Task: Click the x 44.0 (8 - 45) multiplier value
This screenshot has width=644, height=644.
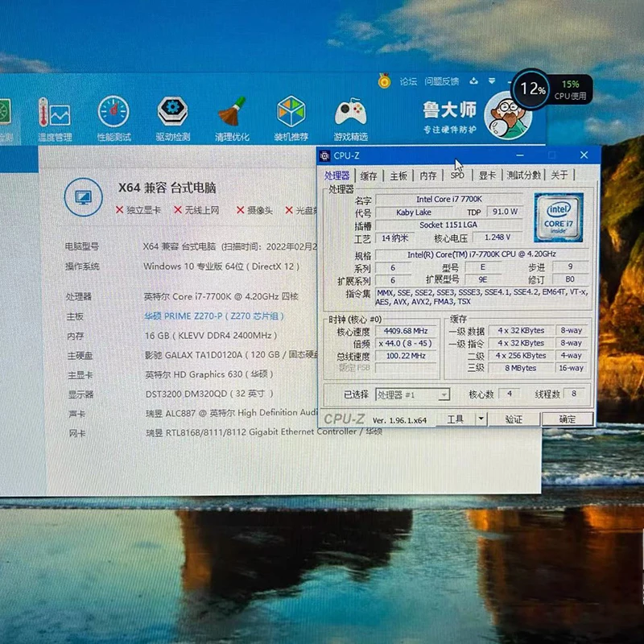Action: point(406,344)
